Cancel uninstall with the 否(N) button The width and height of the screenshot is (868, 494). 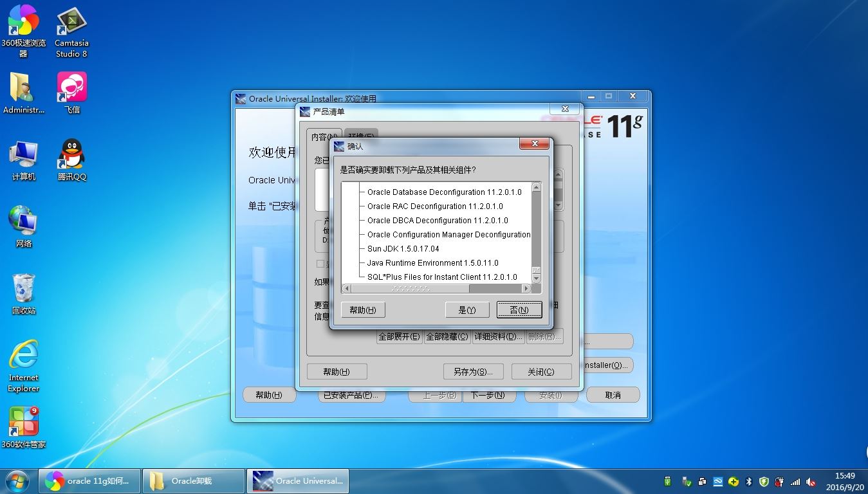click(519, 310)
